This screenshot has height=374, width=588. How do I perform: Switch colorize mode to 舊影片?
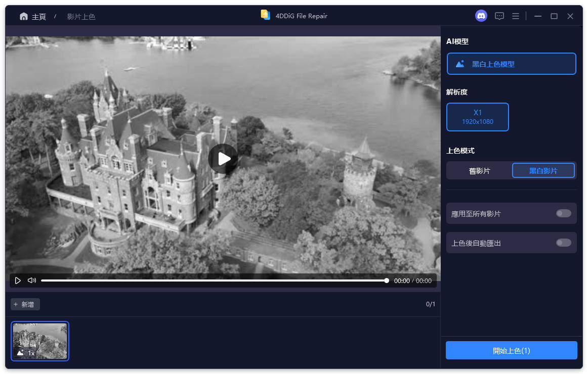[478, 170]
